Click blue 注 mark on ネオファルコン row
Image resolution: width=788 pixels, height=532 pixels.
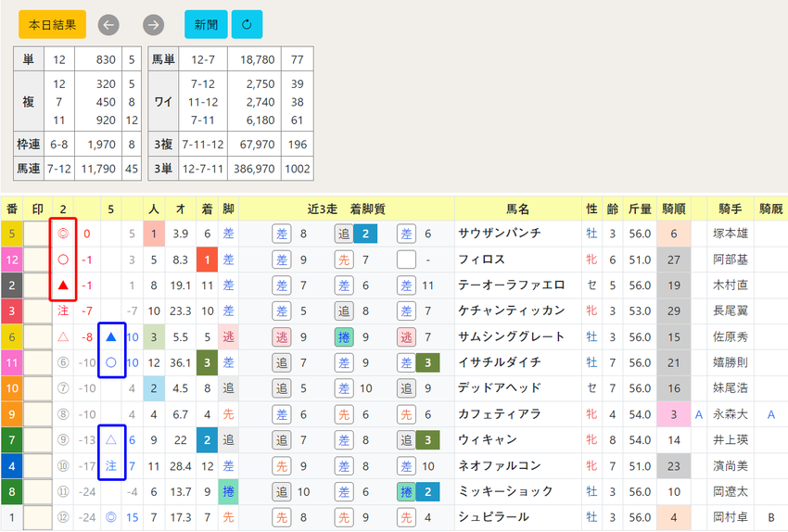[111, 466]
